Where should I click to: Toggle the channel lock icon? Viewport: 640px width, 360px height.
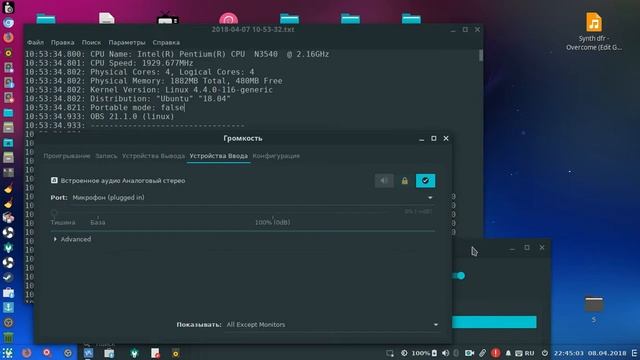[404, 181]
